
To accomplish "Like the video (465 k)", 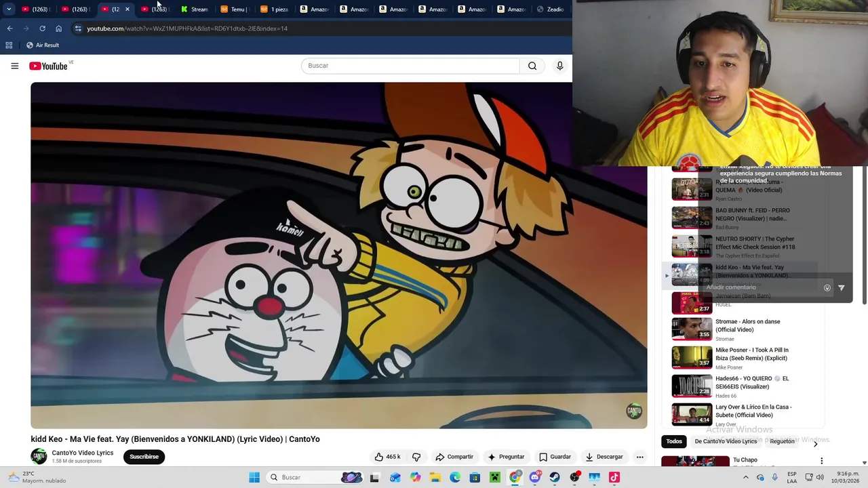I will pyautogui.click(x=387, y=457).
